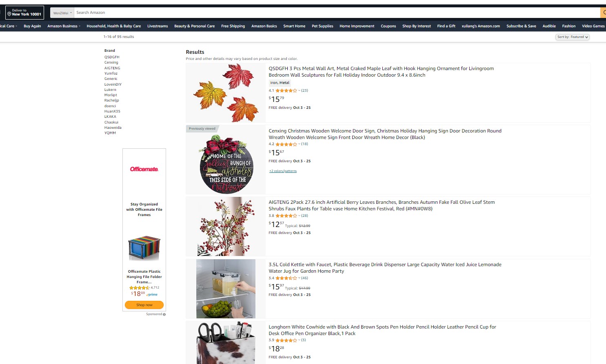This screenshot has width=606, height=364.
Task: Expand the WenZiWei search category dropdown
Action: [x=62, y=13]
